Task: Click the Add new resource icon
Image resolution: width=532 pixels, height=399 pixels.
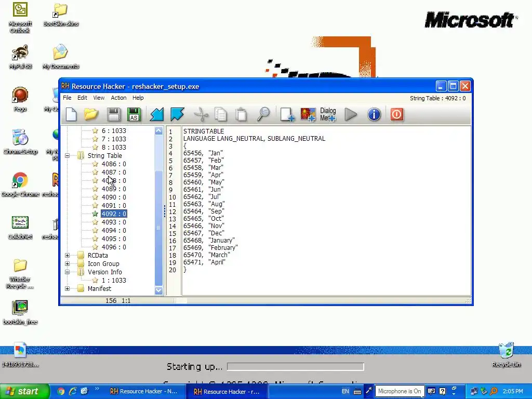Action: pyautogui.click(x=287, y=114)
